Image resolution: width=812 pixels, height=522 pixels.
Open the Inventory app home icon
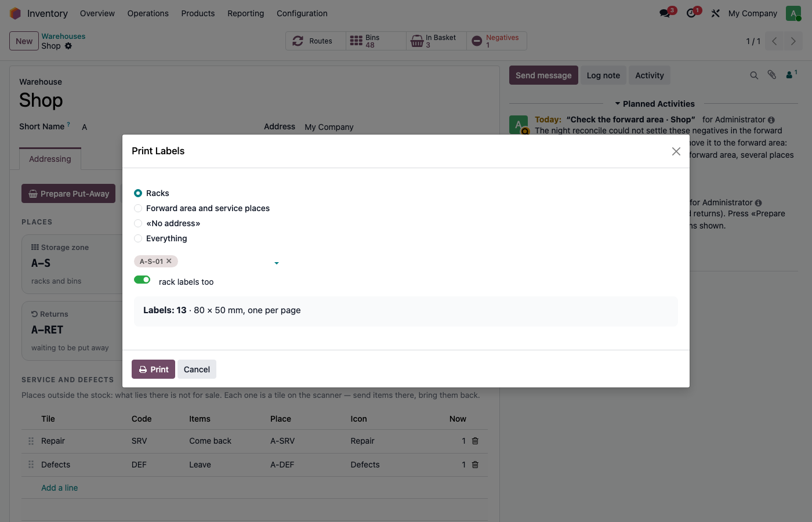pyautogui.click(x=16, y=13)
